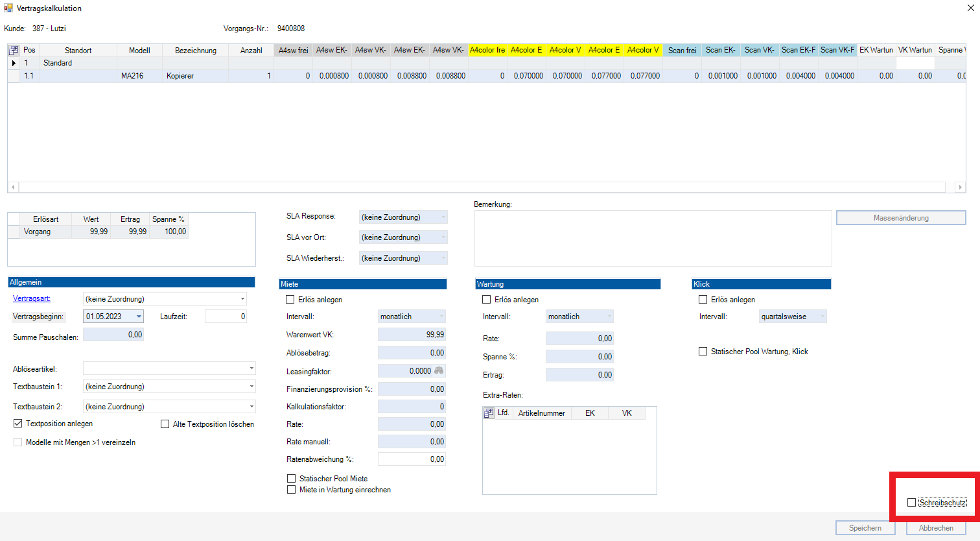This screenshot has height=541, width=980.
Task: Click the grid settings icon in the Extra-Raten table
Action: pos(489,413)
